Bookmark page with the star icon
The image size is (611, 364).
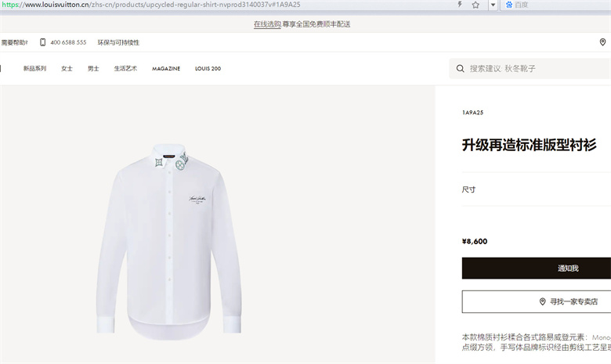pyautogui.click(x=475, y=5)
